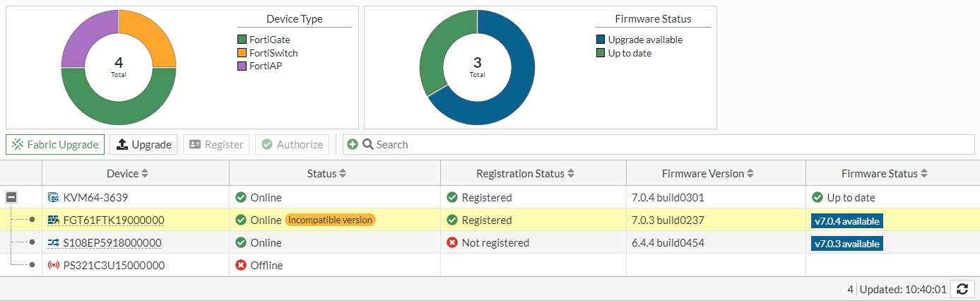Click the Fabric Upgrade button

[x=55, y=145]
